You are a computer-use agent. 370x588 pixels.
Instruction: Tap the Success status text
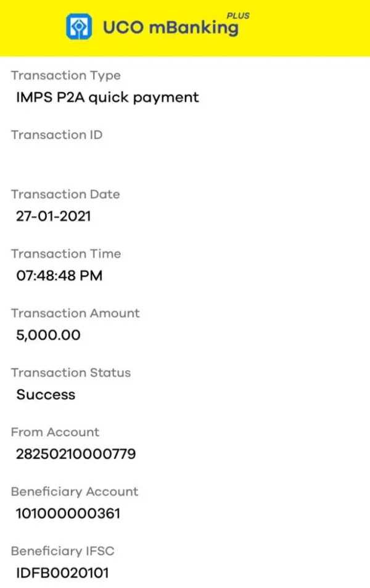click(46, 395)
